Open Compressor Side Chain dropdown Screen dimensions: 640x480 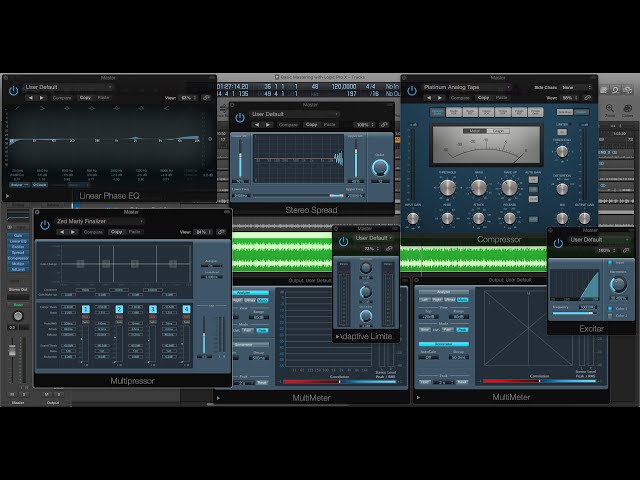click(576, 87)
